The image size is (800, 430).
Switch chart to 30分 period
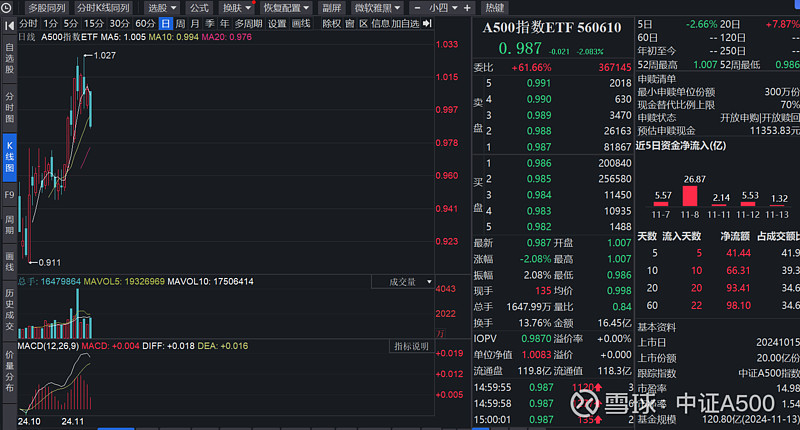click(x=119, y=23)
